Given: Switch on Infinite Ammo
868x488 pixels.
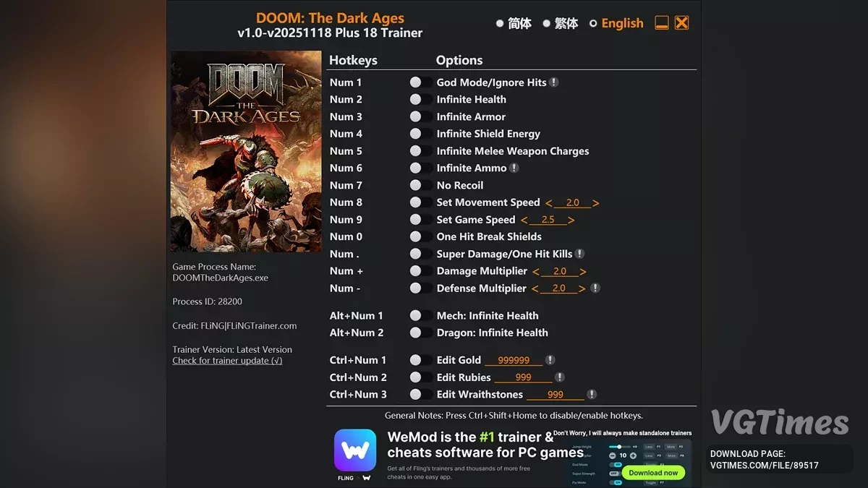Looking at the screenshot, I should (x=420, y=168).
